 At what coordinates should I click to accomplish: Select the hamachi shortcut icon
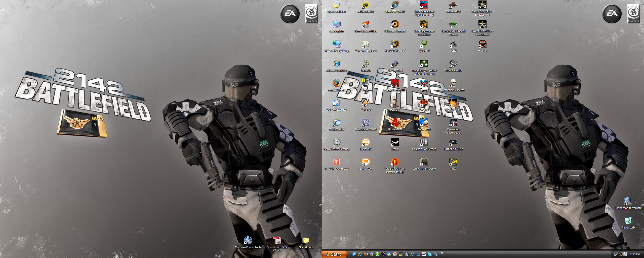(366, 66)
